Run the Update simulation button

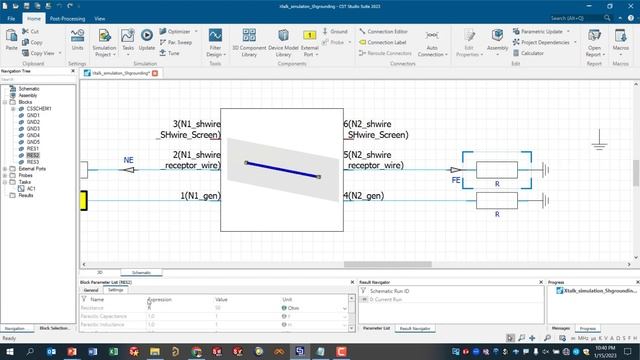(147, 40)
